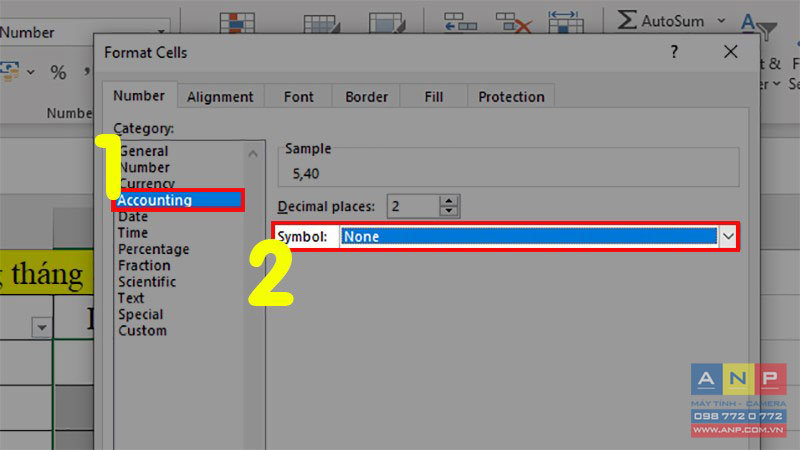Click the Help question mark button
This screenshot has width=800, height=450.
pyautogui.click(x=674, y=52)
